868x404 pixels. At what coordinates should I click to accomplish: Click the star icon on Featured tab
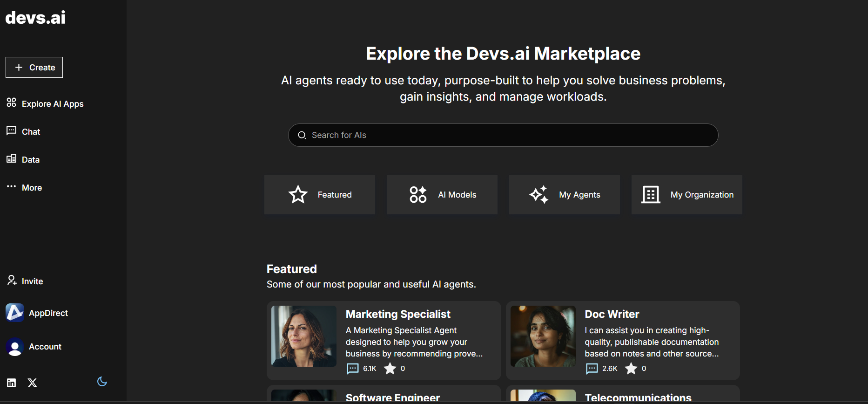coord(298,194)
